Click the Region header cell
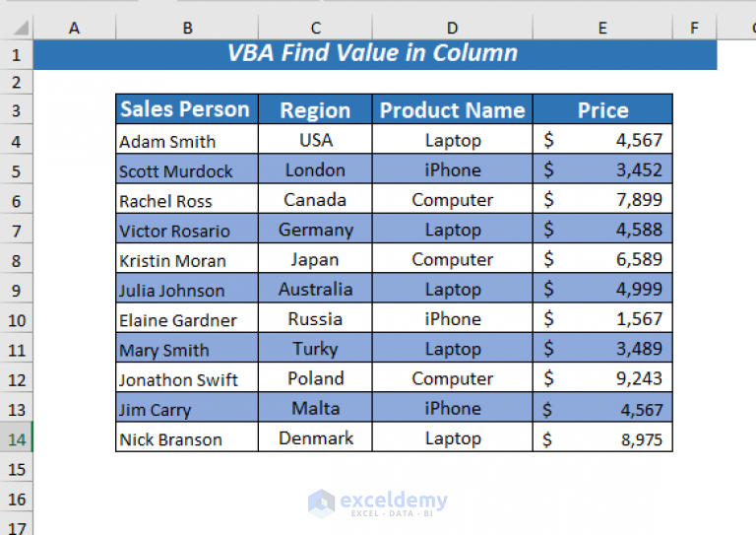The width and height of the screenshot is (756, 535). pos(315,109)
